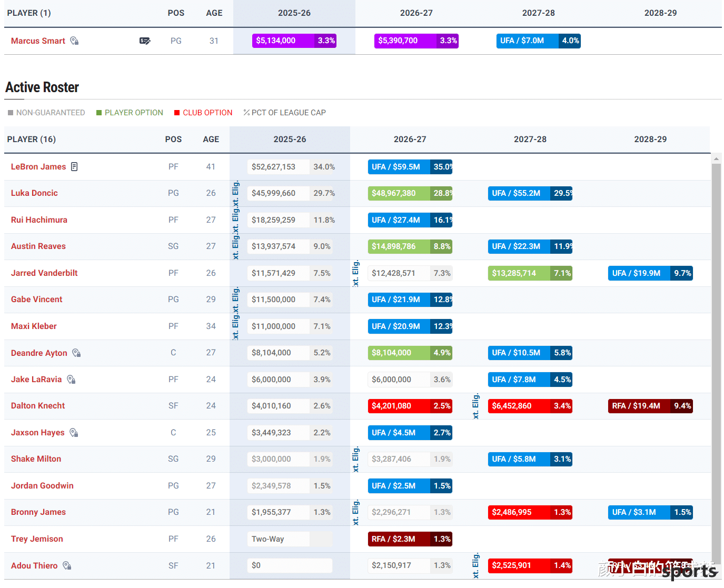Click the UFA / $20.9M cell

(x=410, y=326)
